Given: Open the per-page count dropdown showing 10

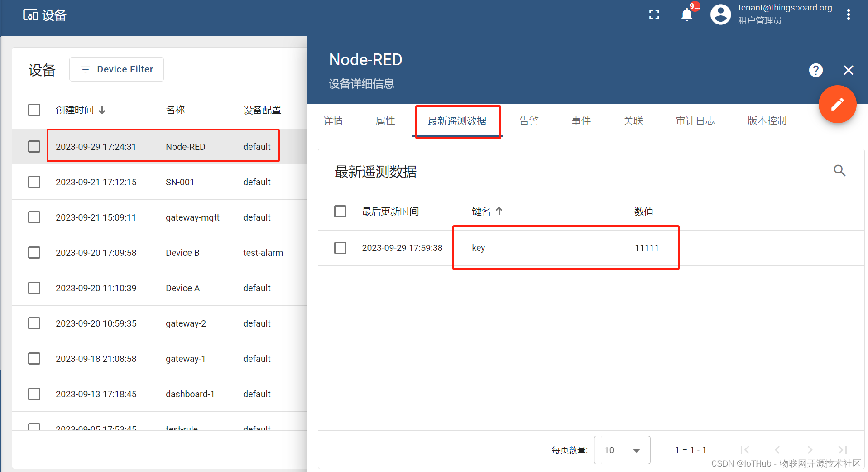Looking at the screenshot, I should [x=621, y=450].
